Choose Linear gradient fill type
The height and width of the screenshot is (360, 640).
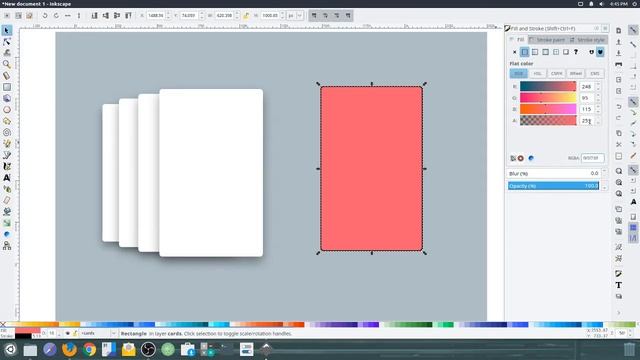click(x=535, y=52)
